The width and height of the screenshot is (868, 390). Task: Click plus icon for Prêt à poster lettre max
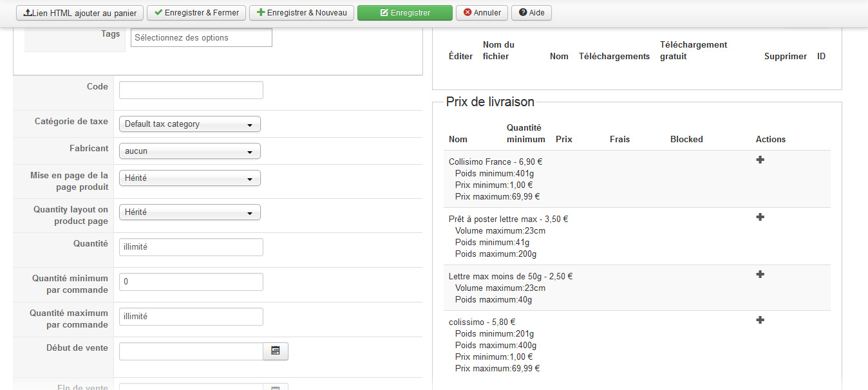click(x=760, y=217)
